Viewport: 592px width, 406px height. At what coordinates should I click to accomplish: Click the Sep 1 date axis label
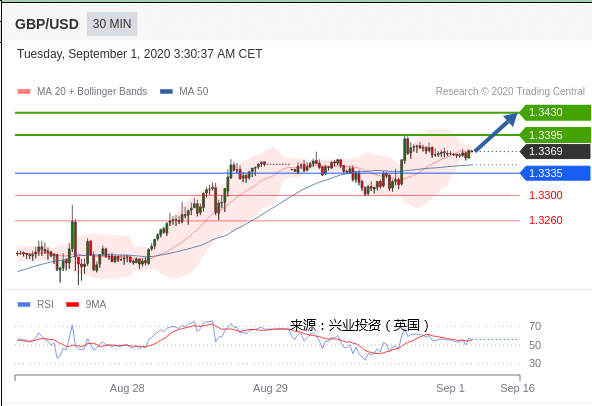(450, 388)
